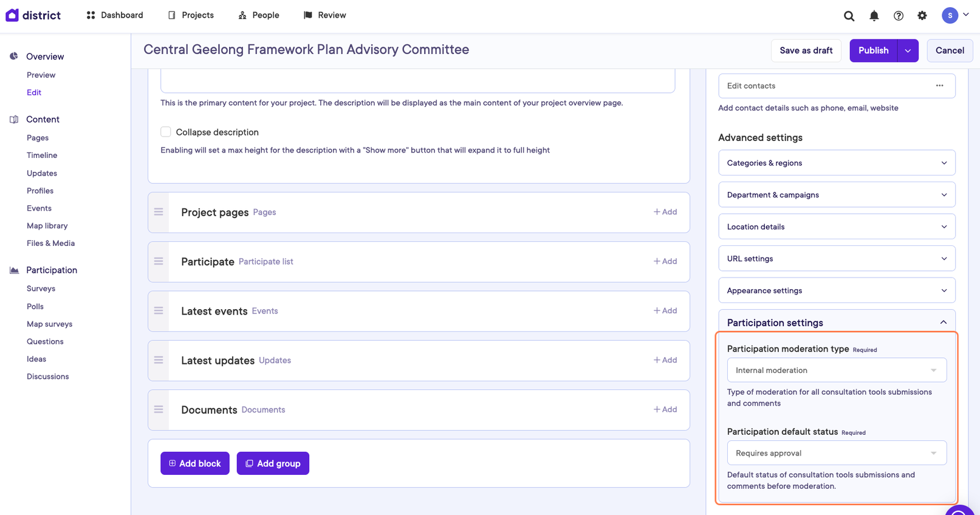Open the Participation moderation type dropdown
This screenshot has height=515, width=980.
[836, 370]
